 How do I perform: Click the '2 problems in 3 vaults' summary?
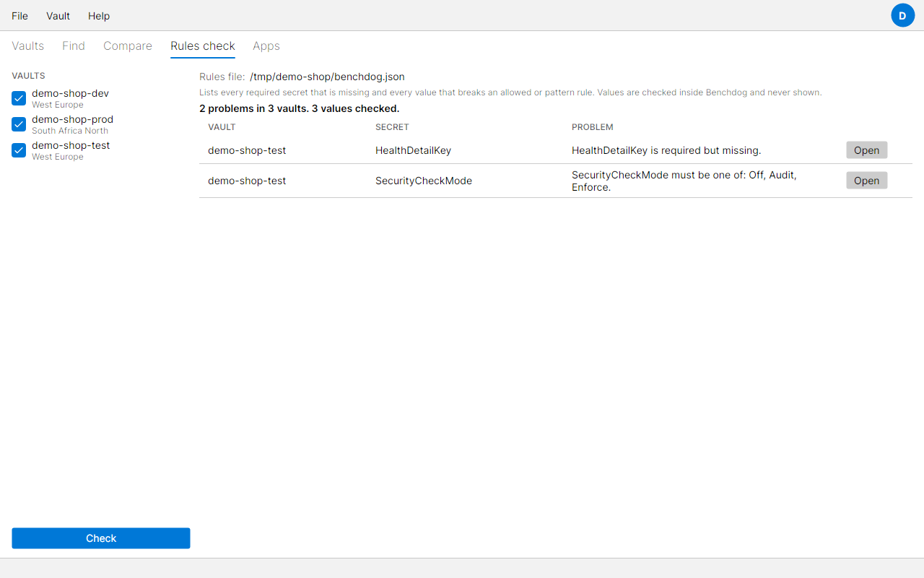point(299,108)
